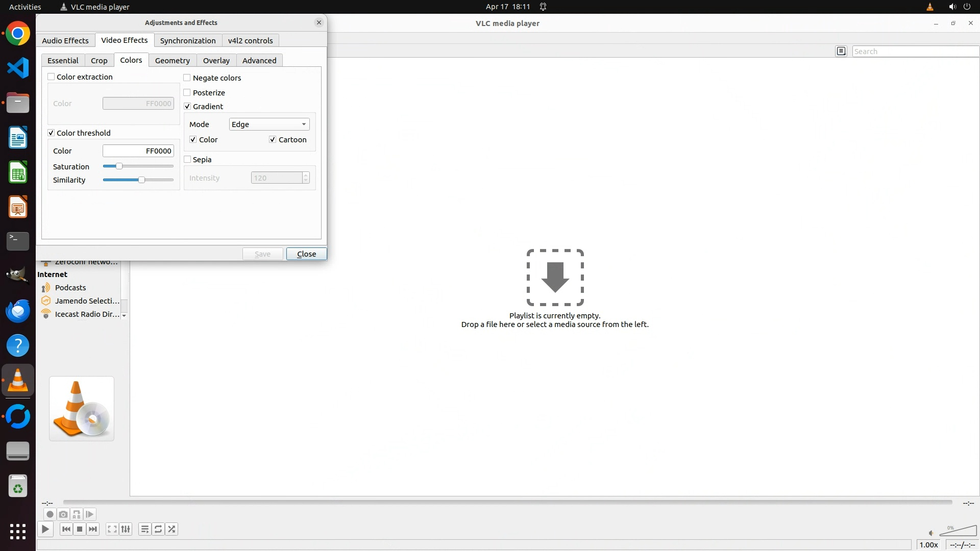Check the Negate colors option

coord(187,78)
